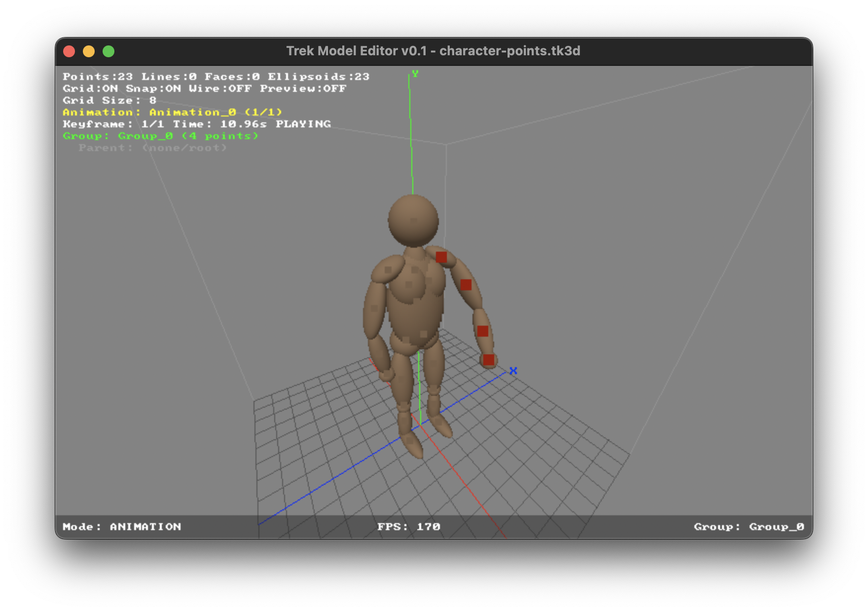Click Mode: ANIMATION in the status bar

click(121, 527)
